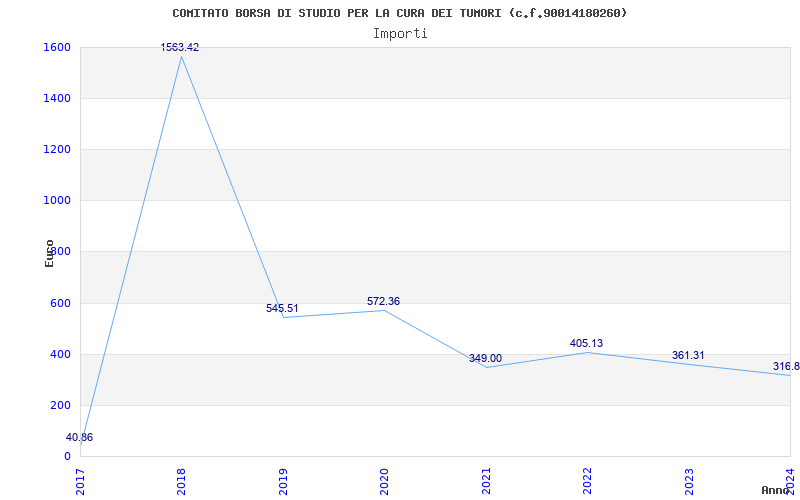Click the 40.86 data label
The width and height of the screenshot is (800, 500).
pyautogui.click(x=79, y=437)
